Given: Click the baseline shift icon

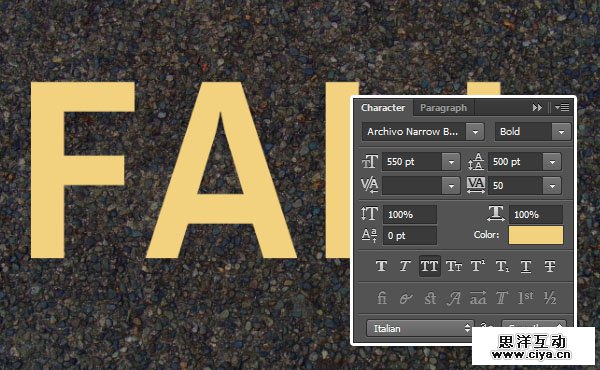Looking at the screenshot, I should (x=369, y=235).
